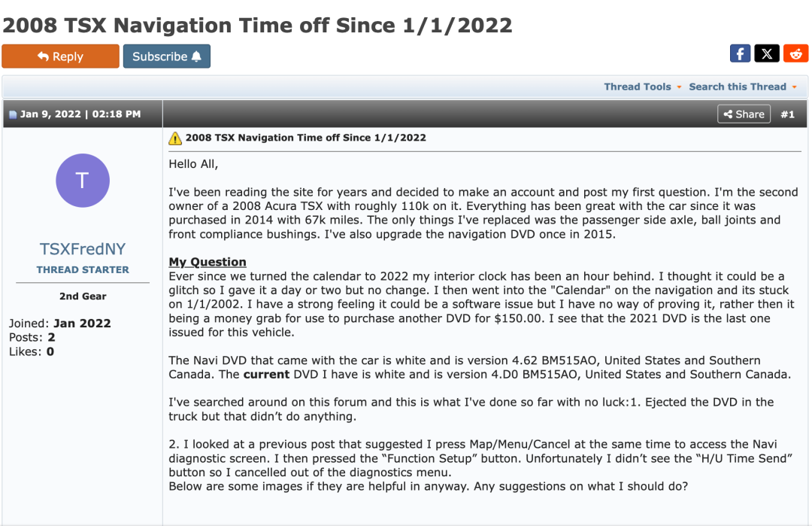Expand the Thread Tools dropdown
The width and height of the screenshot is (812, 526).
(x=642, y=87)
